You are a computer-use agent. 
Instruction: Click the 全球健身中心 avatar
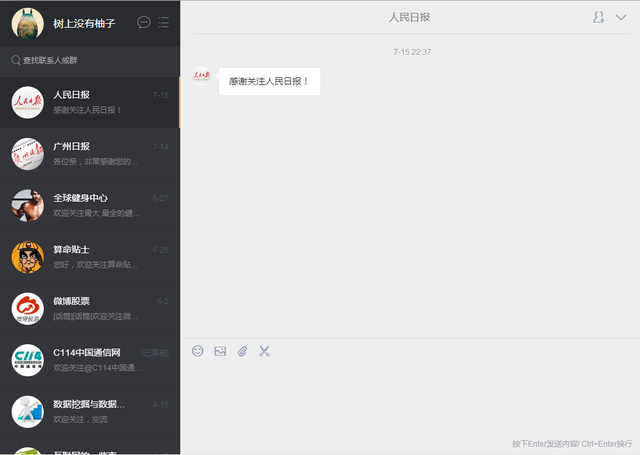28,205
